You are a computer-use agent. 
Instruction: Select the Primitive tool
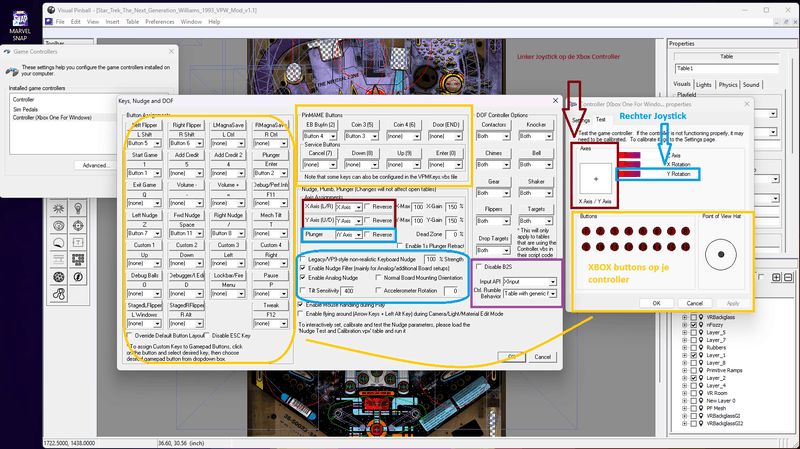click(59, 277)
